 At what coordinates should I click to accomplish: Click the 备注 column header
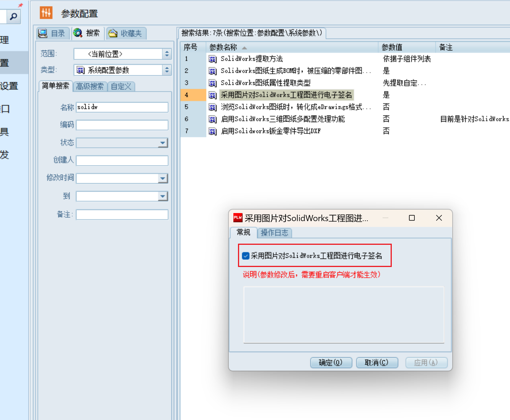click(473, 47)
